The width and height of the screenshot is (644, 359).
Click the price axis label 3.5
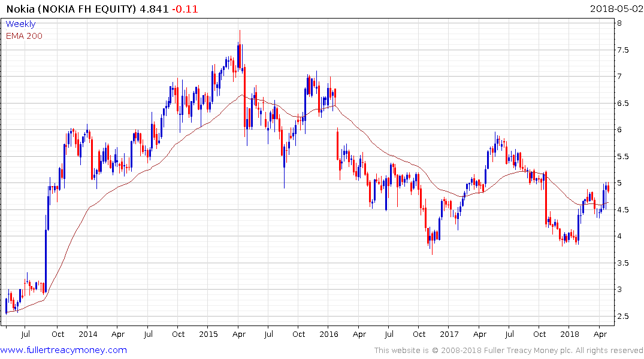622,263
